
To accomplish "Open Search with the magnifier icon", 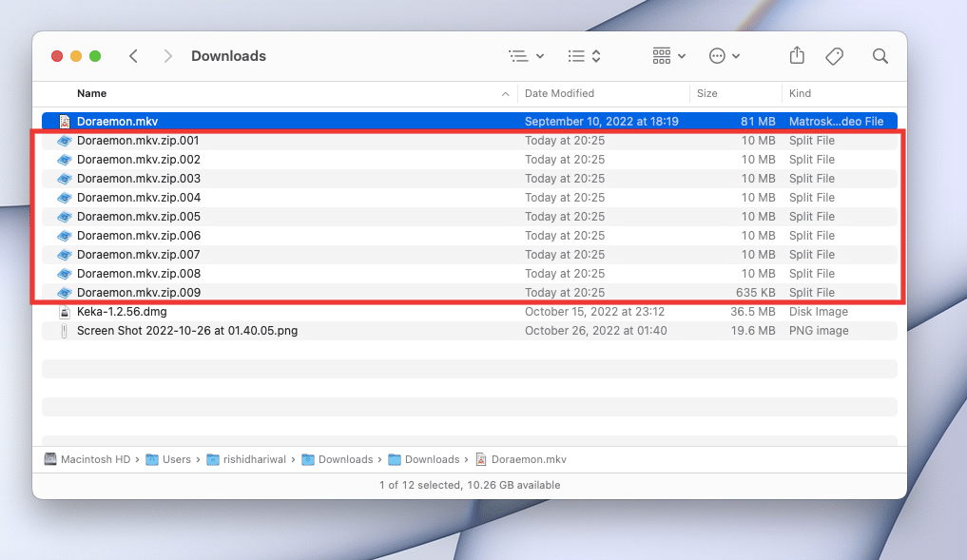I will 880,56.
